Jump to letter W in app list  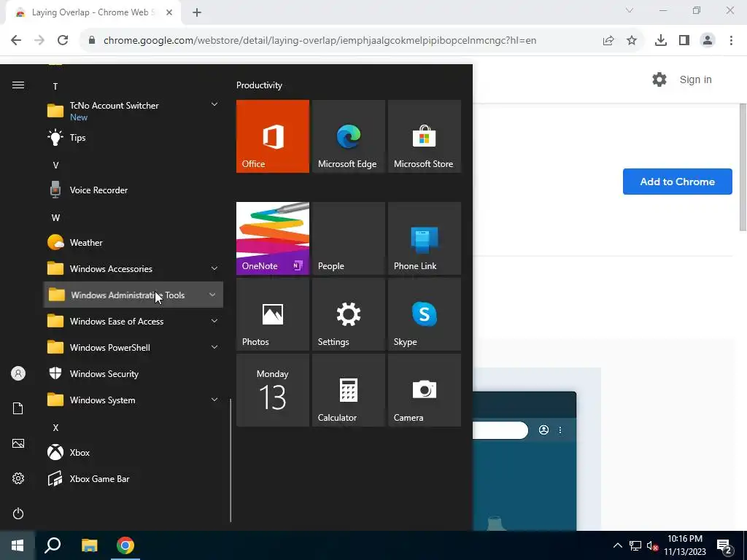55,217
